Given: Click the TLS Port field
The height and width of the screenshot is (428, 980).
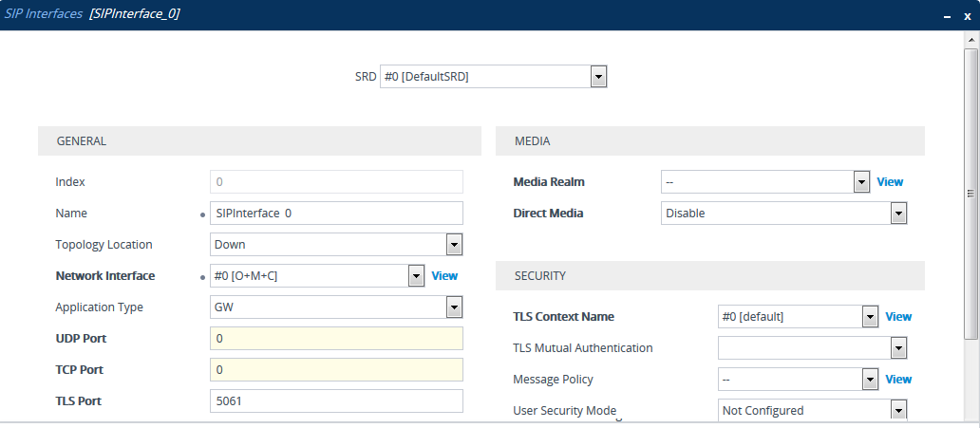Looking at the screenshot, I should coord(336,401).
